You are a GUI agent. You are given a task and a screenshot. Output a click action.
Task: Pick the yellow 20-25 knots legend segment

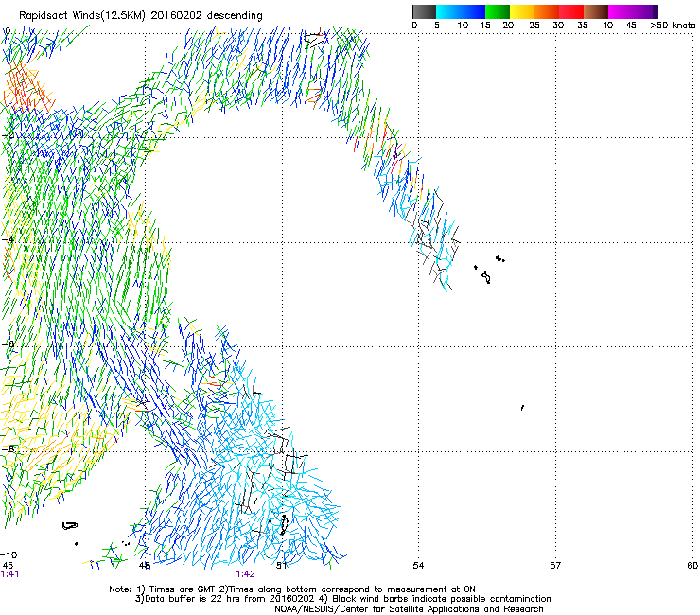[522, 11]
